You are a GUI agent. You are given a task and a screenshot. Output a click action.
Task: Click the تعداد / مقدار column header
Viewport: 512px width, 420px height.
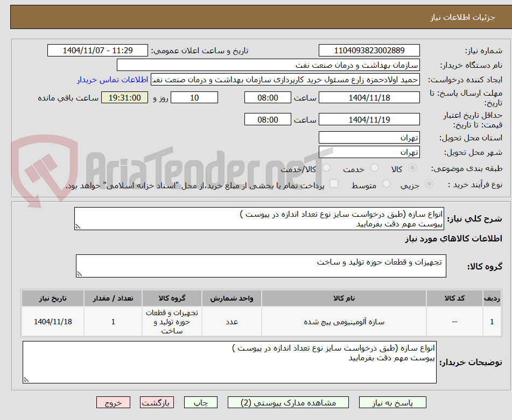(x=113, y=298)
